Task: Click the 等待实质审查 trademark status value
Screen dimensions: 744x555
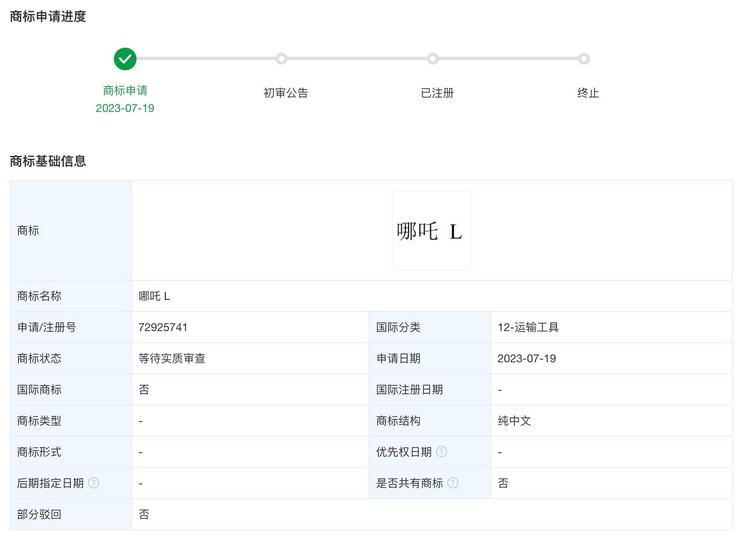Action: click(172, 358)
